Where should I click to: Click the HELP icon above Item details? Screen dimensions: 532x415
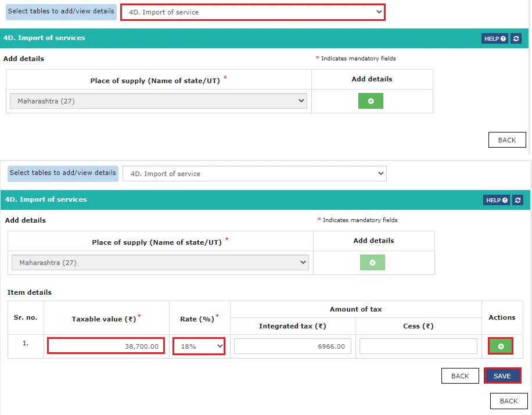tap(496, 200)
